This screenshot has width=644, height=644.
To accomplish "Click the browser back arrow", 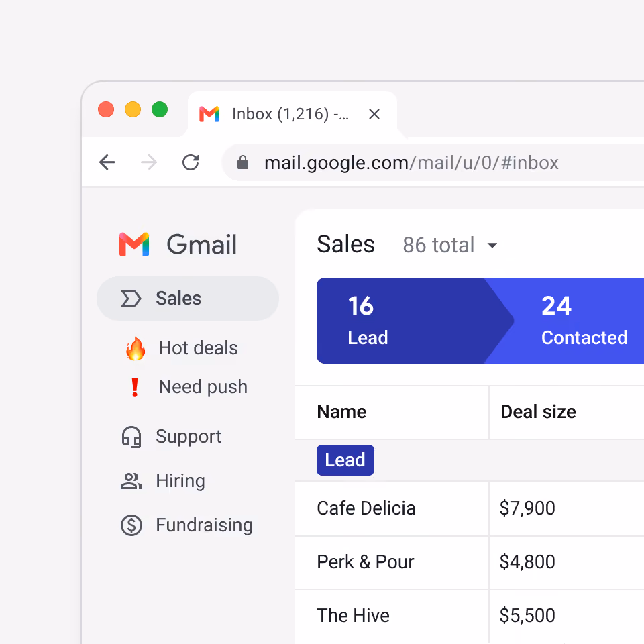I will 107,162.
